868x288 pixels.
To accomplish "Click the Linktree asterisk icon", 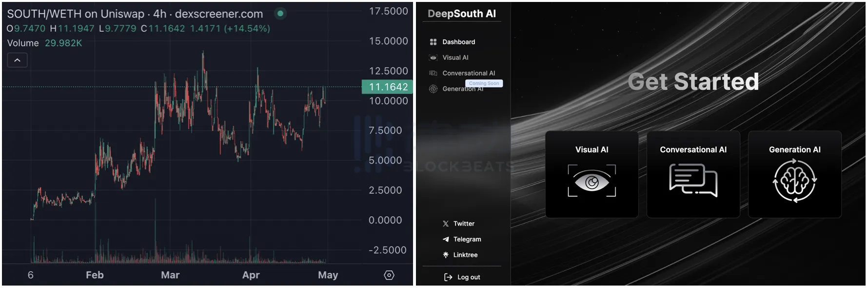I will coord(446,255).
